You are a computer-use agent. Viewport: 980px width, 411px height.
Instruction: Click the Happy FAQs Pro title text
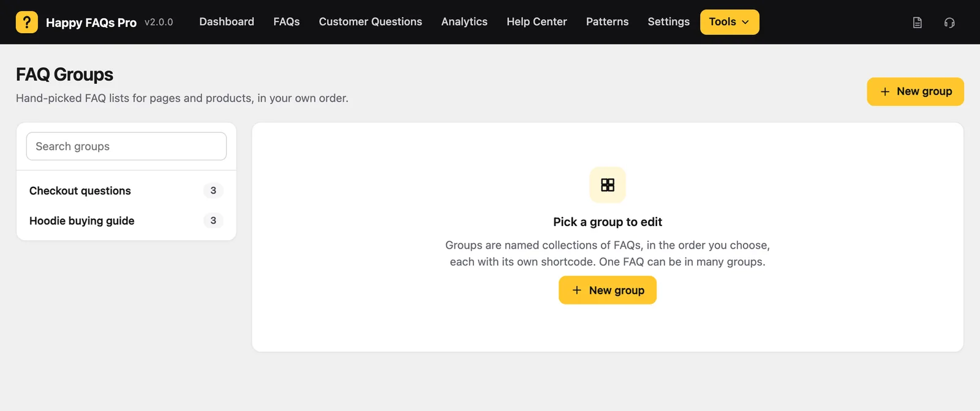pos(91,23)
